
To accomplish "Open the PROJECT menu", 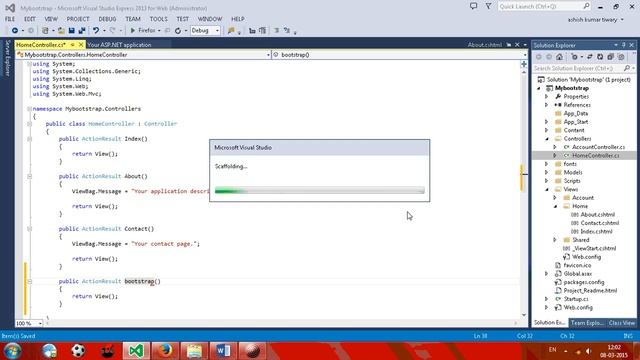I will point(78,19).
